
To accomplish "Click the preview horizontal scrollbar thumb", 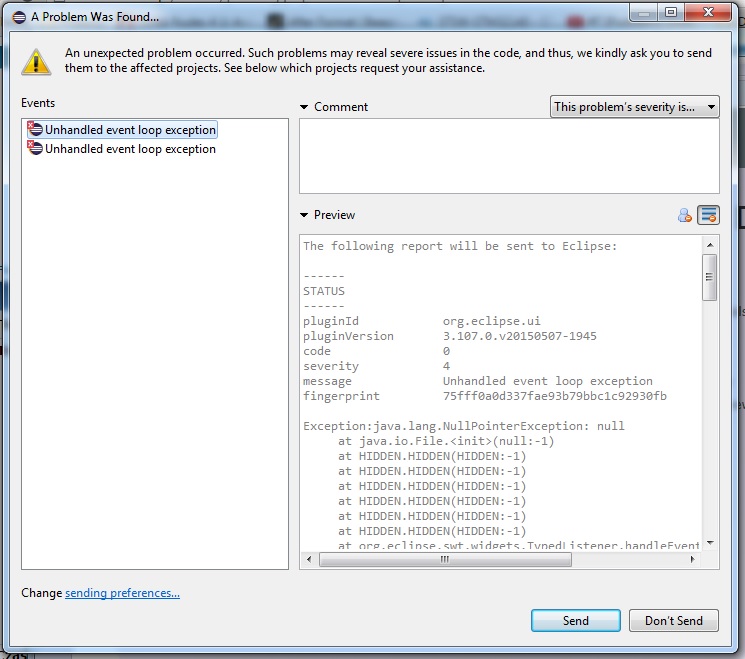I will (x=444, y=560).
